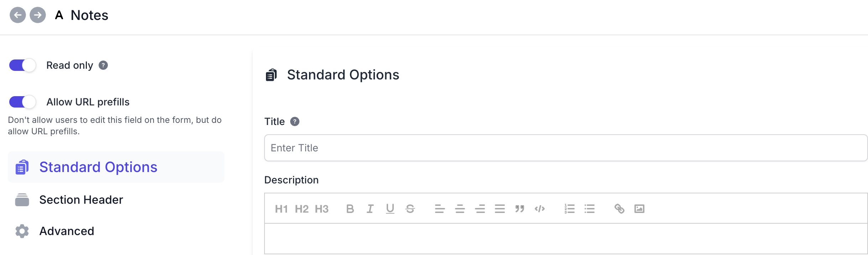Center align the description text
The width and height of the screenshot is (868, 255).
(x=460, y=209)
